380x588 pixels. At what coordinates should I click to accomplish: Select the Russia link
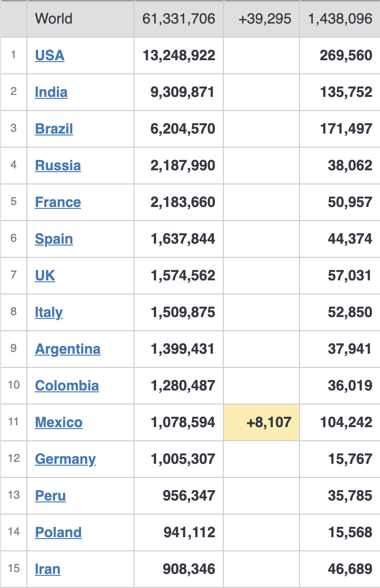[x=57, y=166]
